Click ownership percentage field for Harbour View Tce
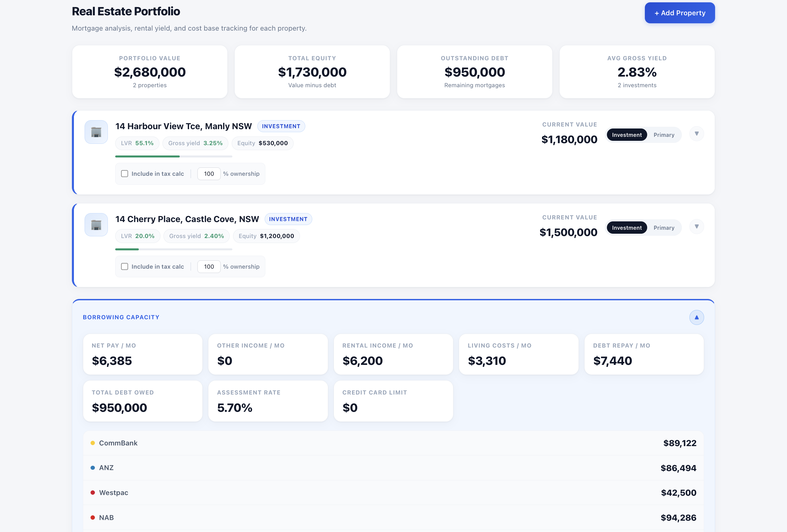The width and height of the screenshot is (787, 532). 209,174
